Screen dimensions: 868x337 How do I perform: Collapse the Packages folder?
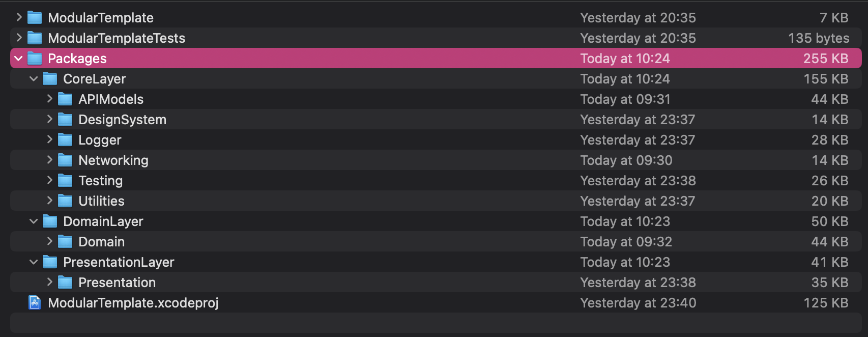[x=19, y=59]
